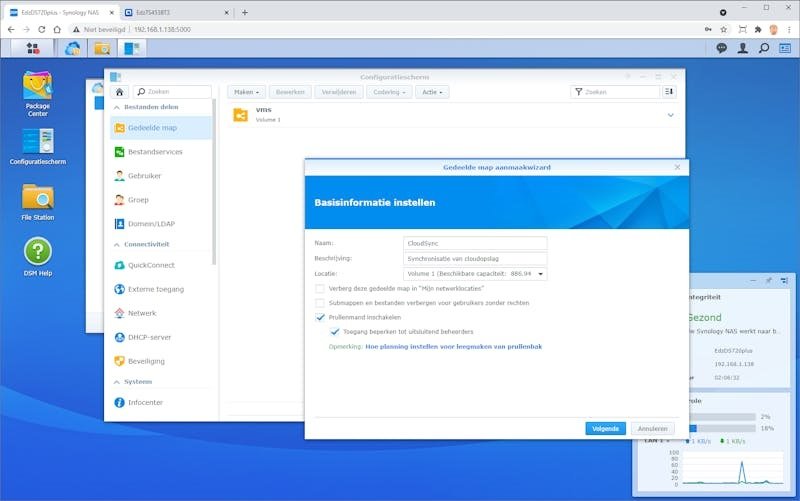Click Annuleren in the wizard
800x501 pixels.
click(653, 429)
